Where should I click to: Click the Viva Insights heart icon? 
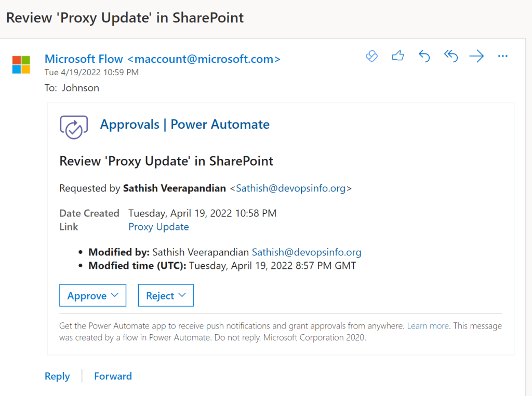pyautogui.click(x=371, y=57)
